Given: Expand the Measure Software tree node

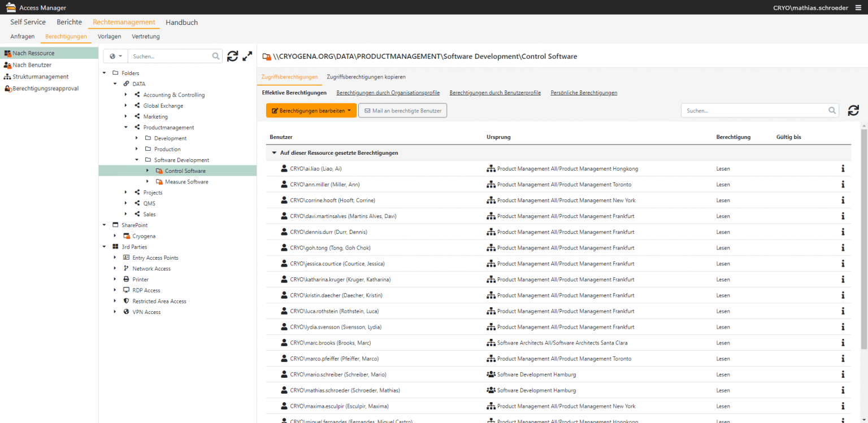Looking at the screenshot, I should pyautogui.click(x=147, y=181).
